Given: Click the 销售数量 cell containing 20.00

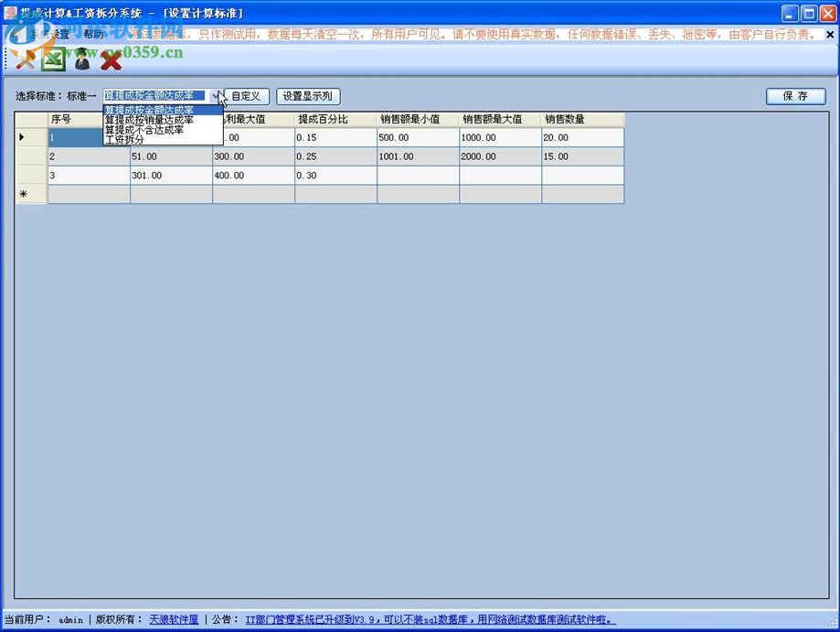Looking at the screenshot, I should (583, 138).
